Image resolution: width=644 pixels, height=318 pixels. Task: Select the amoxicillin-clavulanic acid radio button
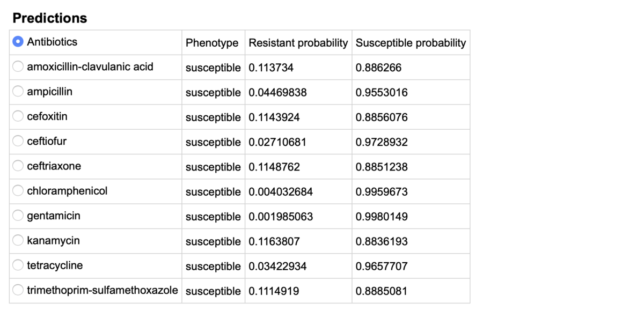pos(18,66)
